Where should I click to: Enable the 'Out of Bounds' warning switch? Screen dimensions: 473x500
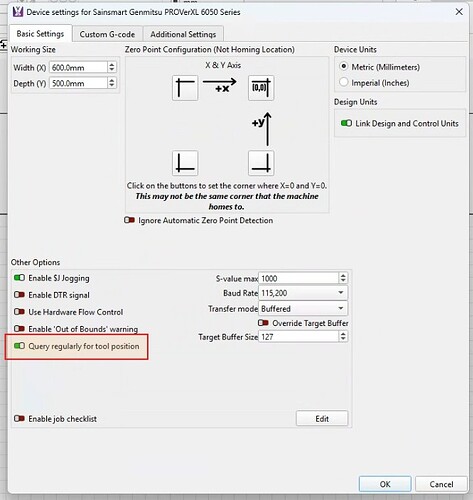tap(19, 329)
